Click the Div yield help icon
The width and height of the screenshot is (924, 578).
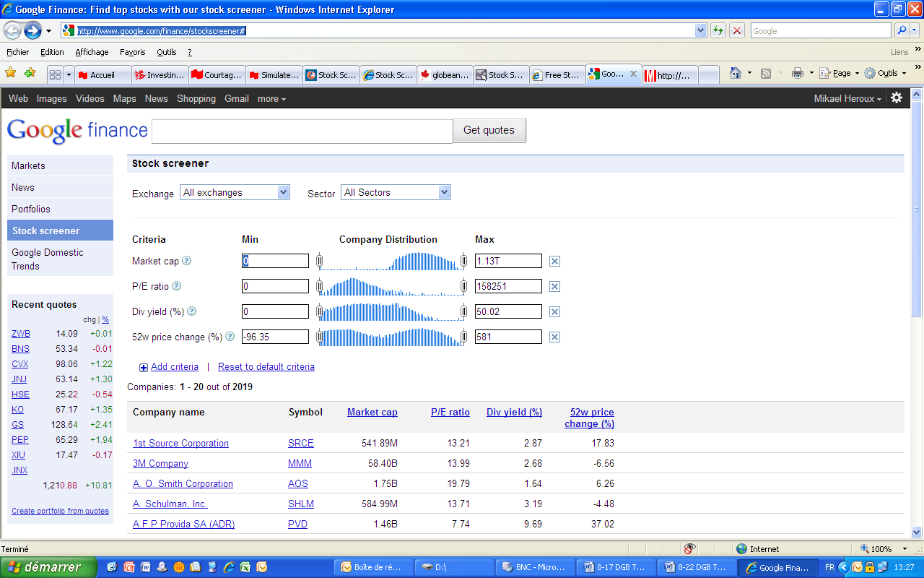tap(191, 311)
